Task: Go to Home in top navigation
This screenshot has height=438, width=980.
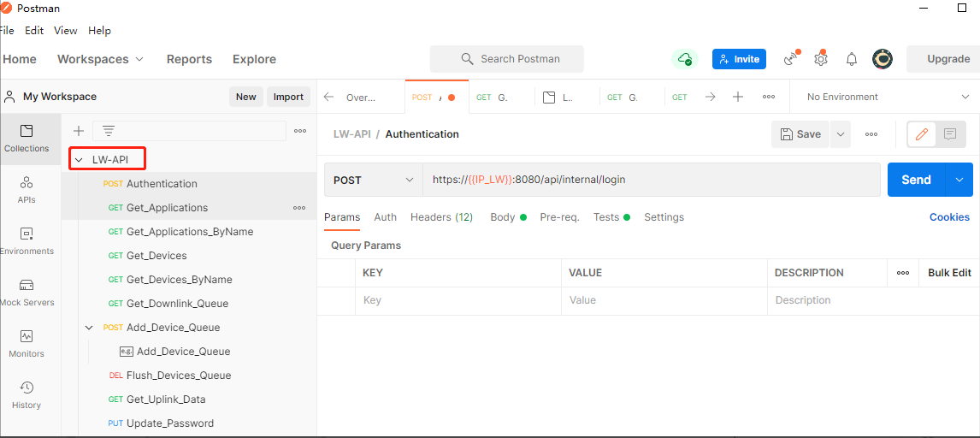Action: [x=20, y=59]
